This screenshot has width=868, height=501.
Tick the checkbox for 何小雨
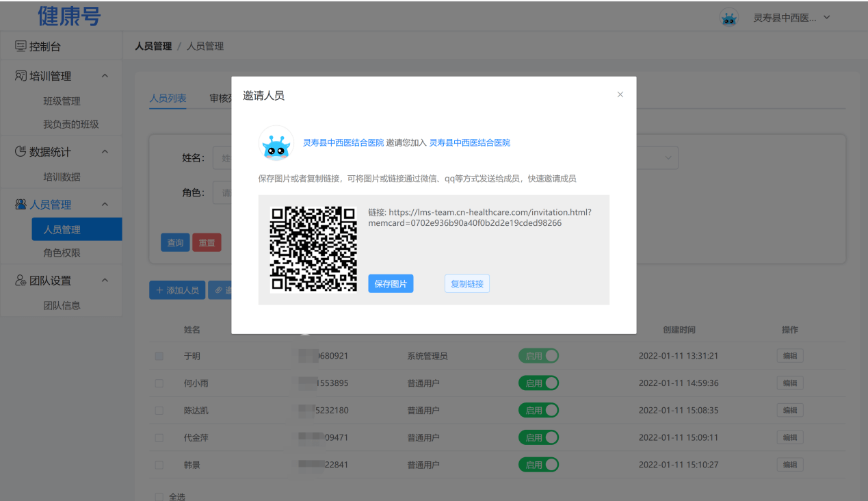pos(159,383)
